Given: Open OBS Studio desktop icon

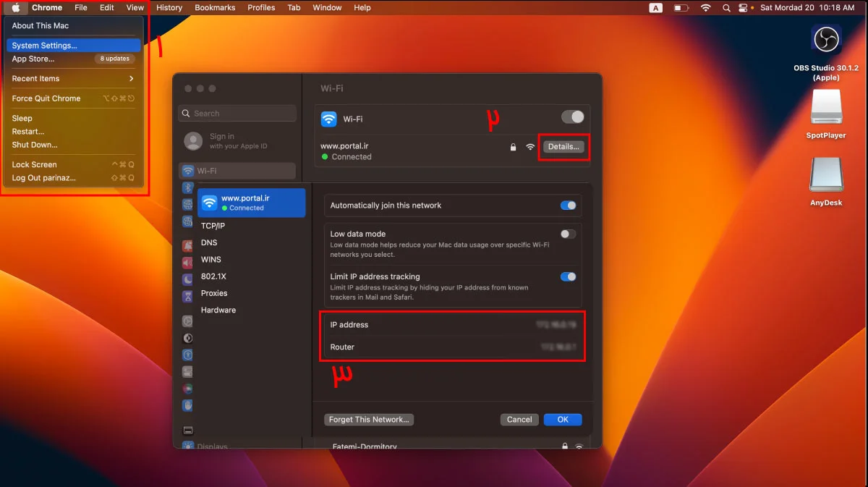Looking at the screenshot, I should pyautogui.click(x=825, y=39).
